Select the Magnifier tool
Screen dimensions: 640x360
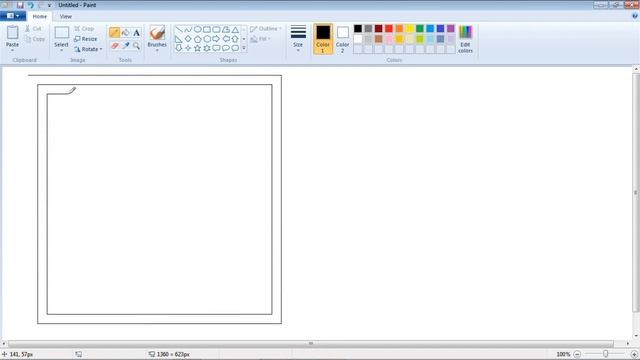(x=136, y=45)
